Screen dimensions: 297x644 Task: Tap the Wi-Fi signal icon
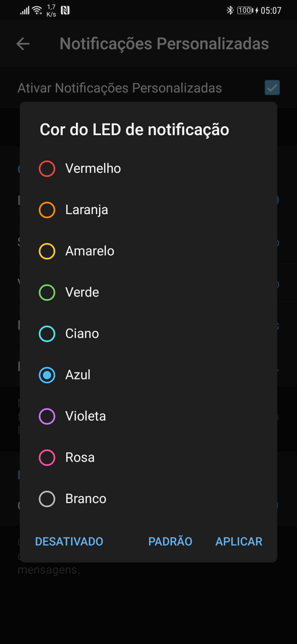(37, 10)
